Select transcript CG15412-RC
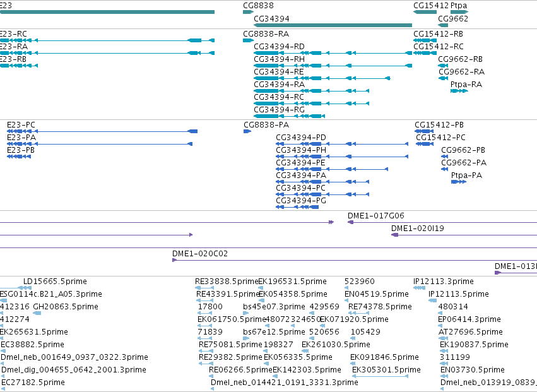Screen dimensions: 537x392 [439, 47]
